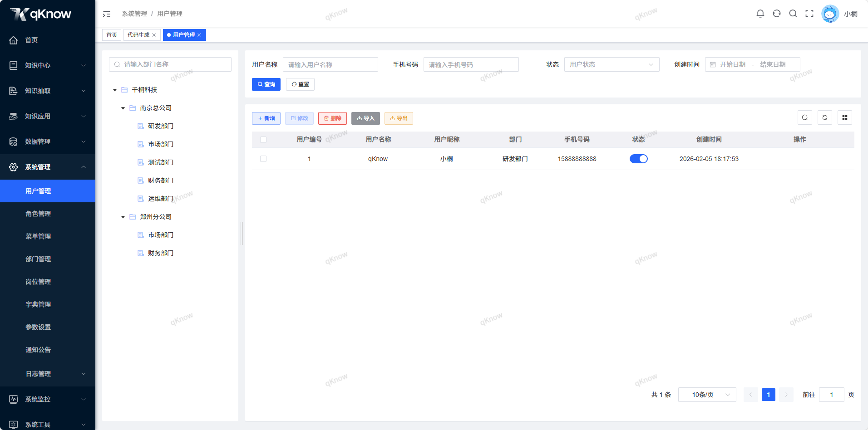Click the 研发部门 document icon in tree

141,126
